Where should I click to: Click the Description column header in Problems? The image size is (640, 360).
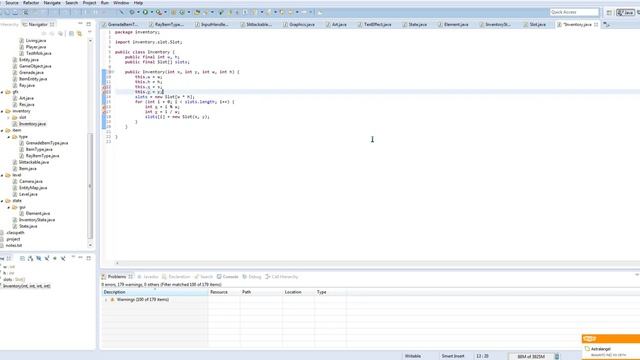[x=155, y=292]
